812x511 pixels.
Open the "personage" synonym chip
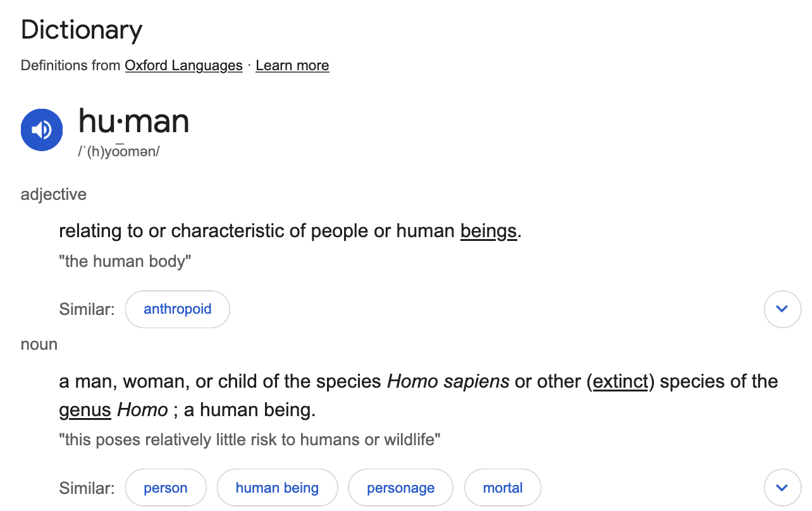tap(401, 488)
